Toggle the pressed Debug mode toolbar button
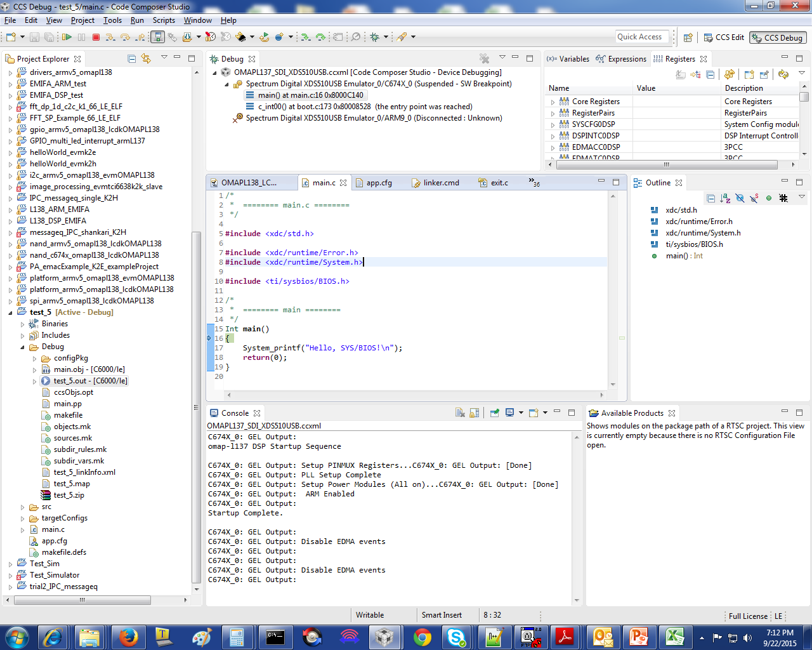 (157, 37)
